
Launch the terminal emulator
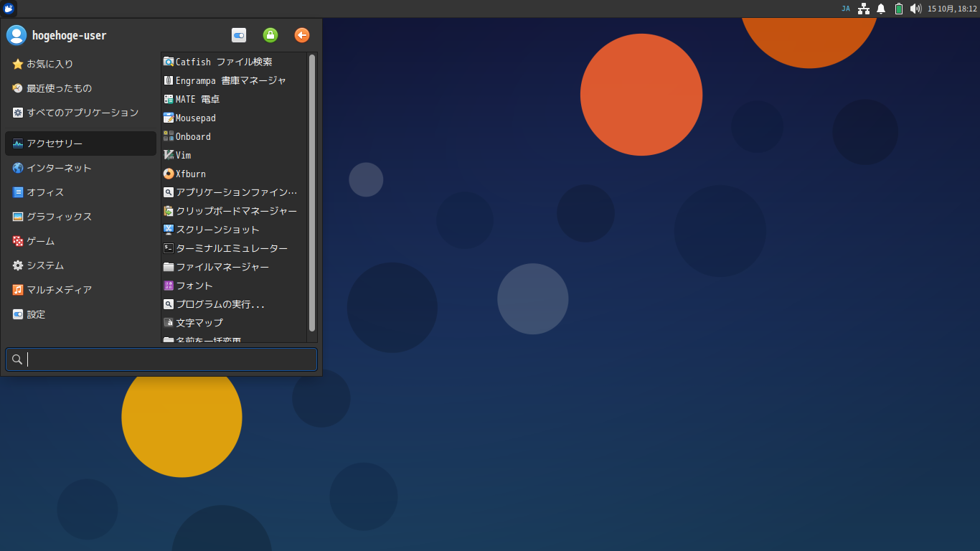(x=231, y=248)
